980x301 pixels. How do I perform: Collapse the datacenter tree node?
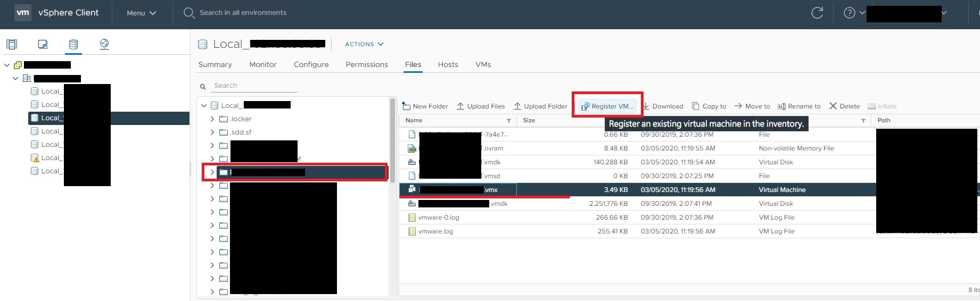tap(15, 78)
